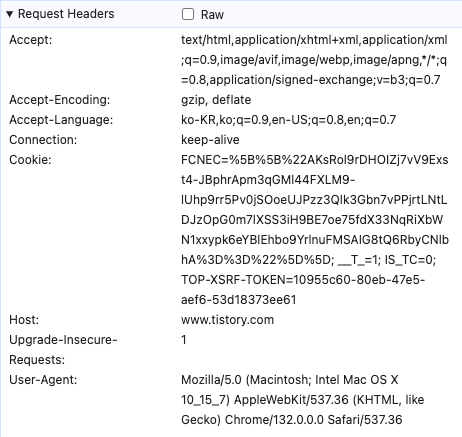This screenshot has width=462, height=437.
Task: Click the Mozilla/5.0 User-Agent value
Action: coord(303,400)
